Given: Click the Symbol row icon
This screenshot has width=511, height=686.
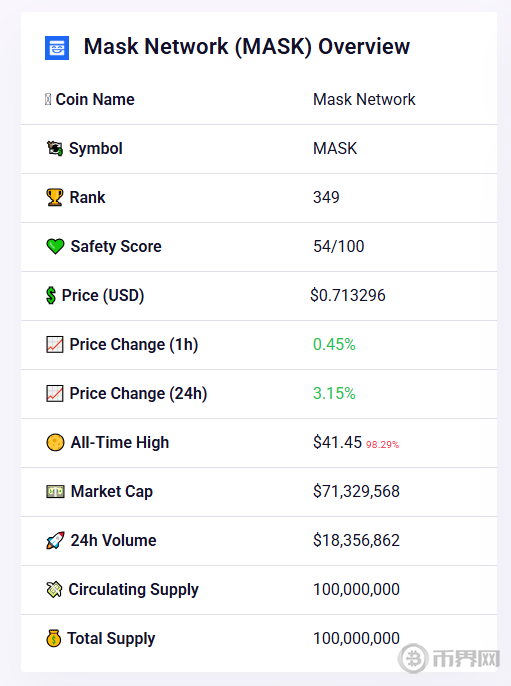Looking at the screenshot, I should 55,148.
